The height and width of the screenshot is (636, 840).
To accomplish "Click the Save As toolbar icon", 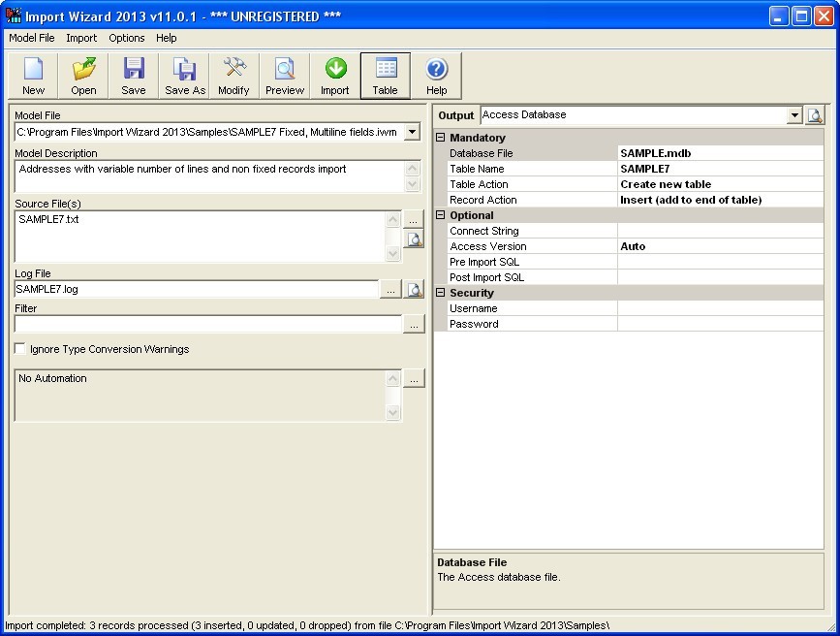I will (184, 76).
